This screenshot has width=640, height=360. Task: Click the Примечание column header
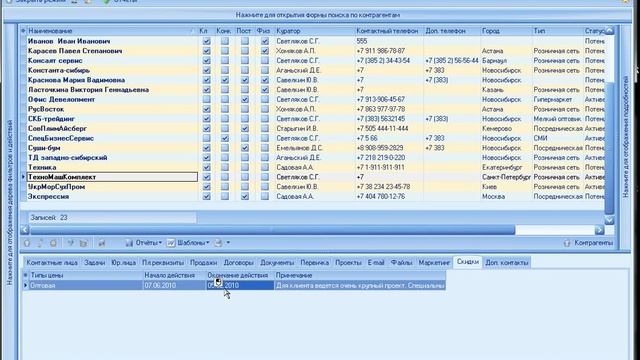pyautogui.click(x=359, y=276)
